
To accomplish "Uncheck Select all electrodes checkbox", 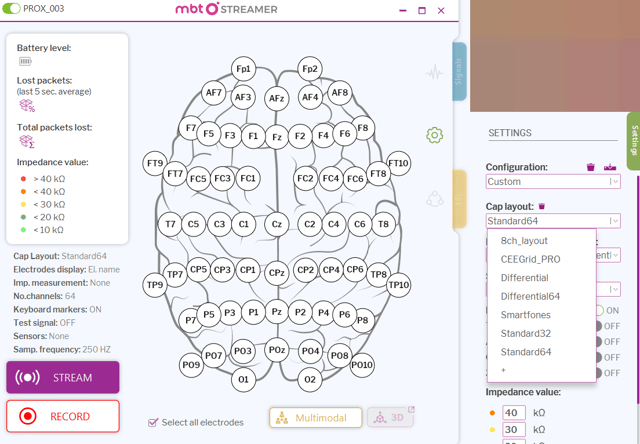I will coord(153,422).
